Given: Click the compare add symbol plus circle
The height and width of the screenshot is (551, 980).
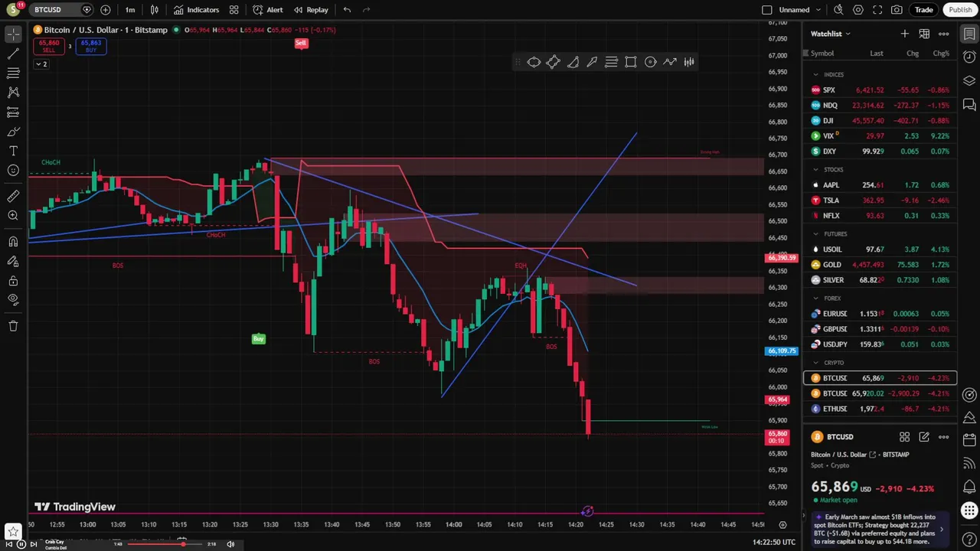Looking at the screenshot, I should coord(105,10).
